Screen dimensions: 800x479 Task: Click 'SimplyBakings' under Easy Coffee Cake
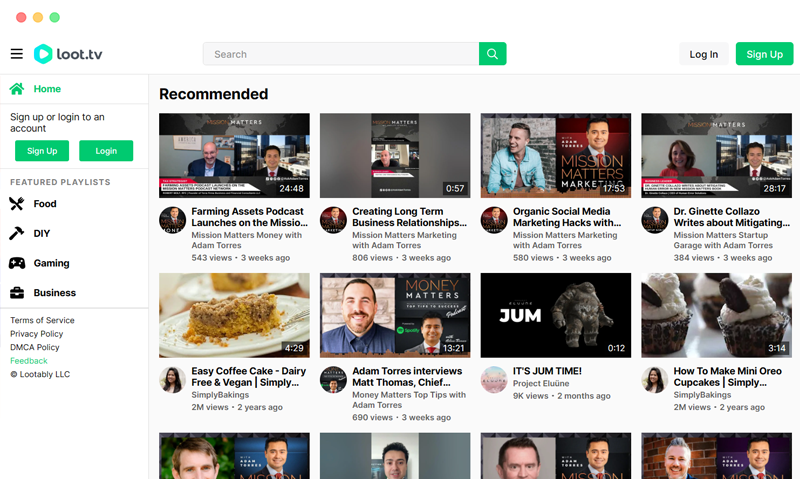[220, 395]
